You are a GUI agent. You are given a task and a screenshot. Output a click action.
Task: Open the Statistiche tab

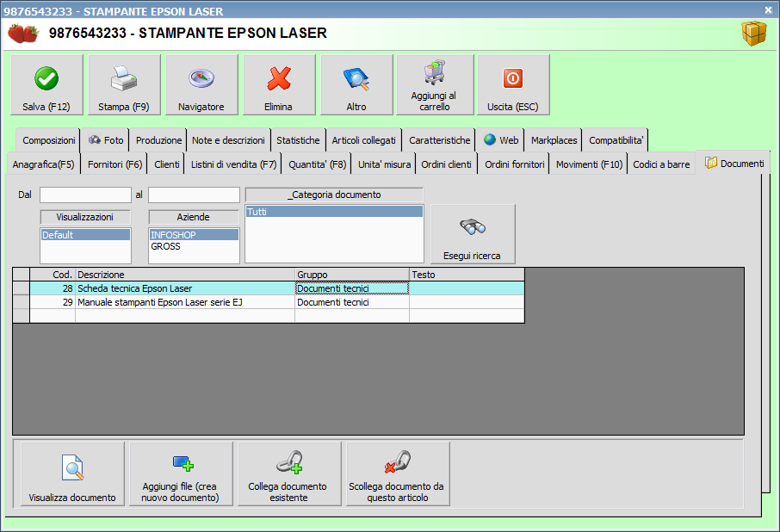tap(298, 140)
